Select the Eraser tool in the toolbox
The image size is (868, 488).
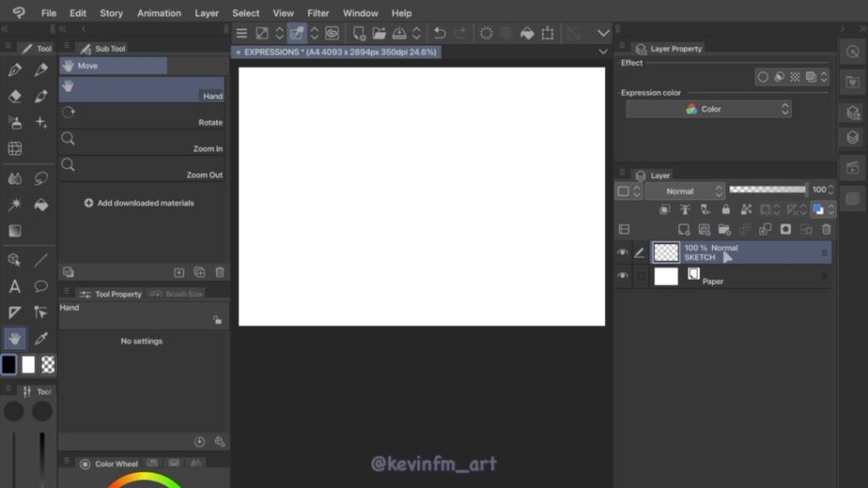click(x=14, y=97)
